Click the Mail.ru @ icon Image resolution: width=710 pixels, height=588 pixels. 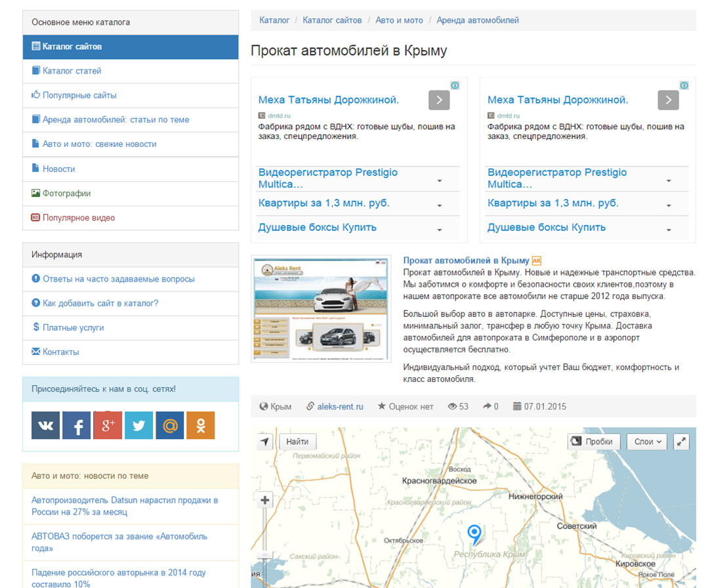coord(169,426)
